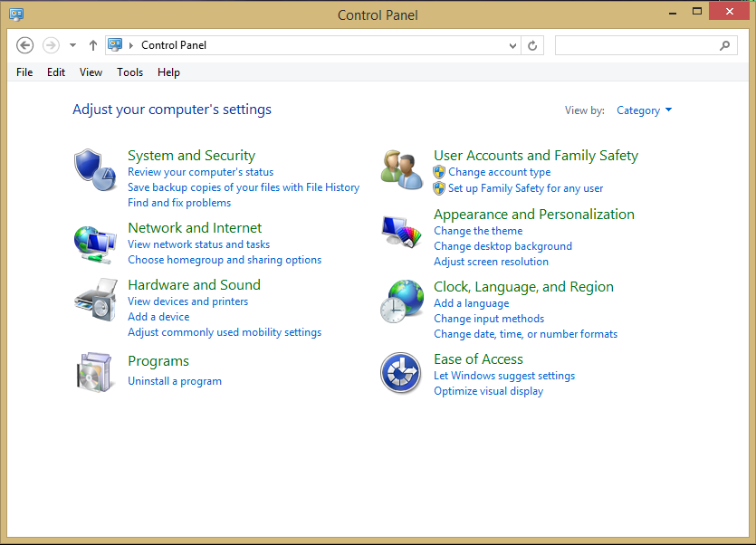Click the Appearance and Personalization monitor icon
Image resolution: width=756 pixels, height=545 pixels.
[401, 232]
